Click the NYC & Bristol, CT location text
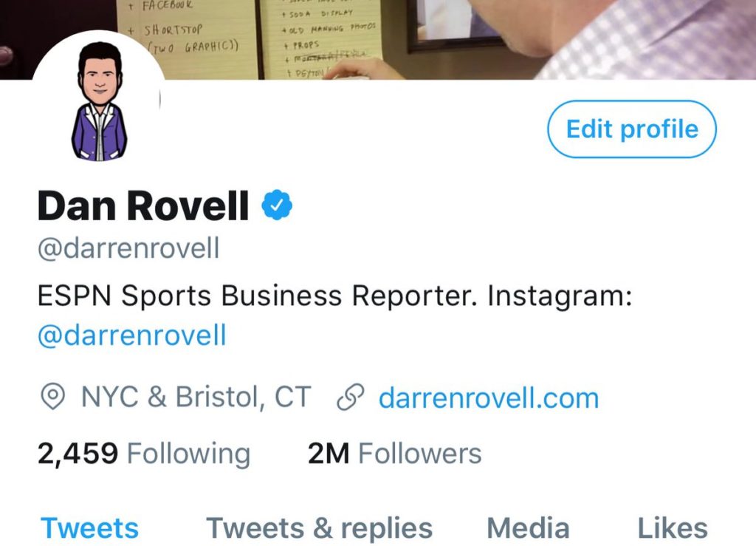This screenshot has width=756, height=546. [196, 397]
